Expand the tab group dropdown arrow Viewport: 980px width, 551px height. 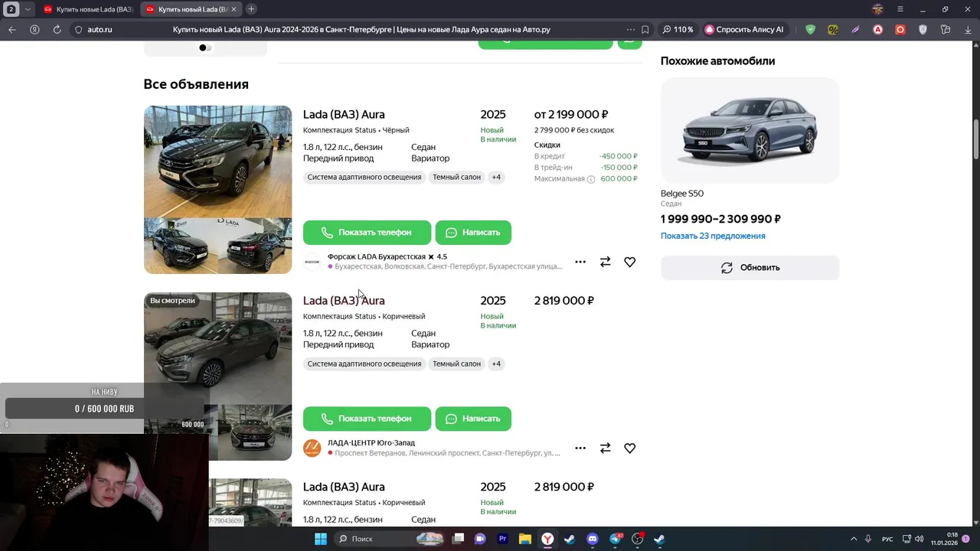point(28,9)
